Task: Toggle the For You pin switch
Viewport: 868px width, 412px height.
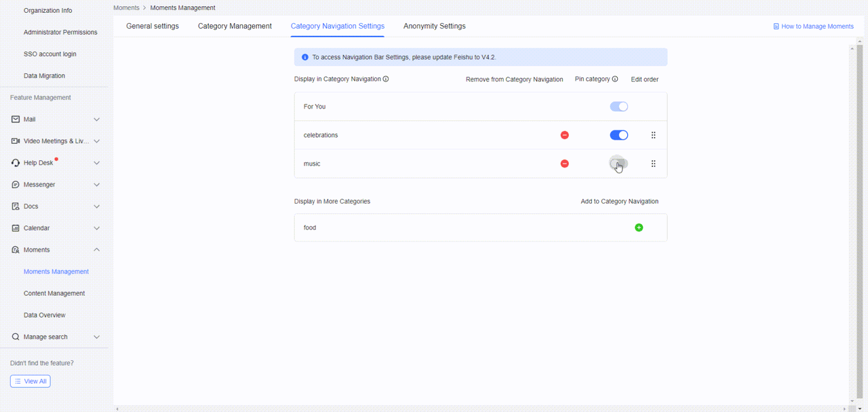Action: [618, 107]
